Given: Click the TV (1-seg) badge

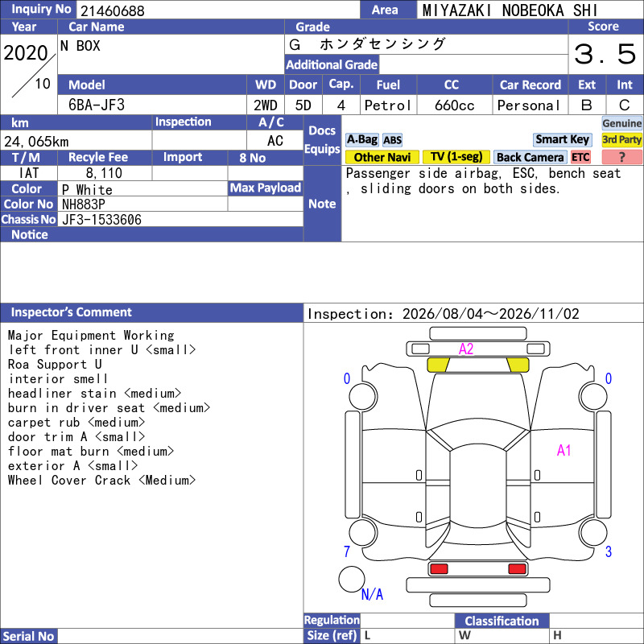Looking at the screenshot, I should tap(456, 157).
